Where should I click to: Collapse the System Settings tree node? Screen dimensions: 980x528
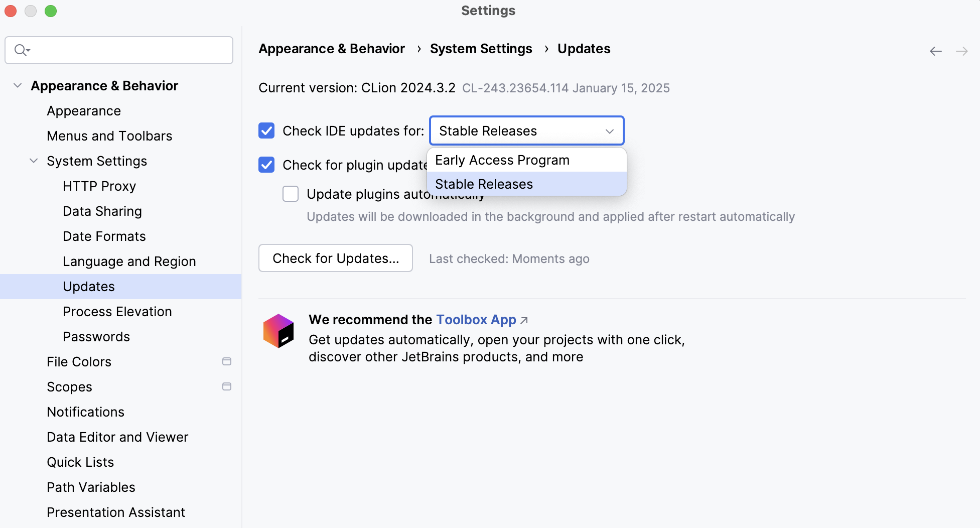pyautogui.click(x=34, y=161)
